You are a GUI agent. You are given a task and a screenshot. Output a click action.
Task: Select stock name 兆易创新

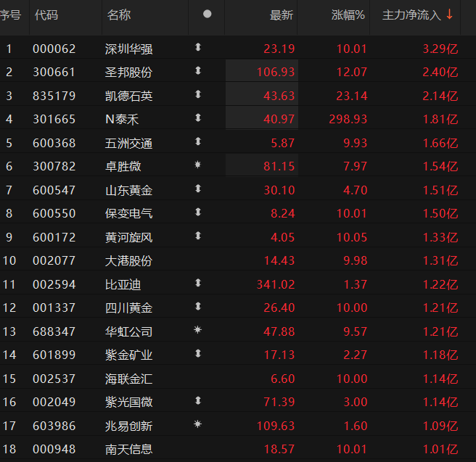tap(128, 426)
